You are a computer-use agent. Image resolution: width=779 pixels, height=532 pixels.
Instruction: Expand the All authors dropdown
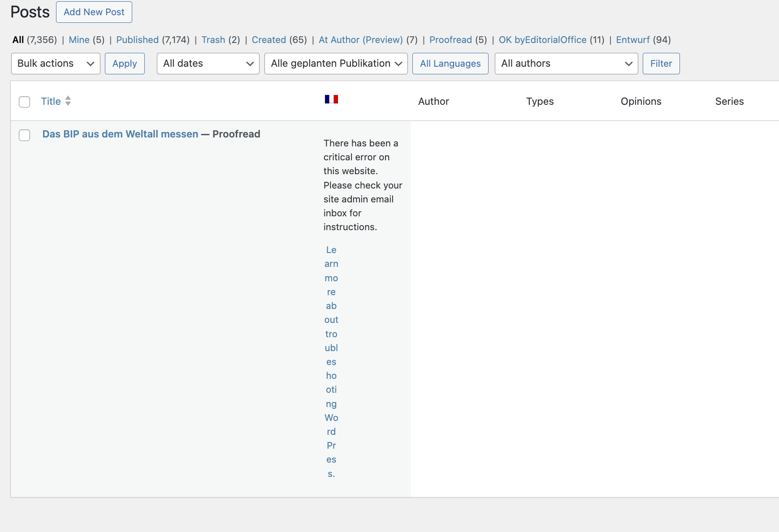[x=566, y=64]
